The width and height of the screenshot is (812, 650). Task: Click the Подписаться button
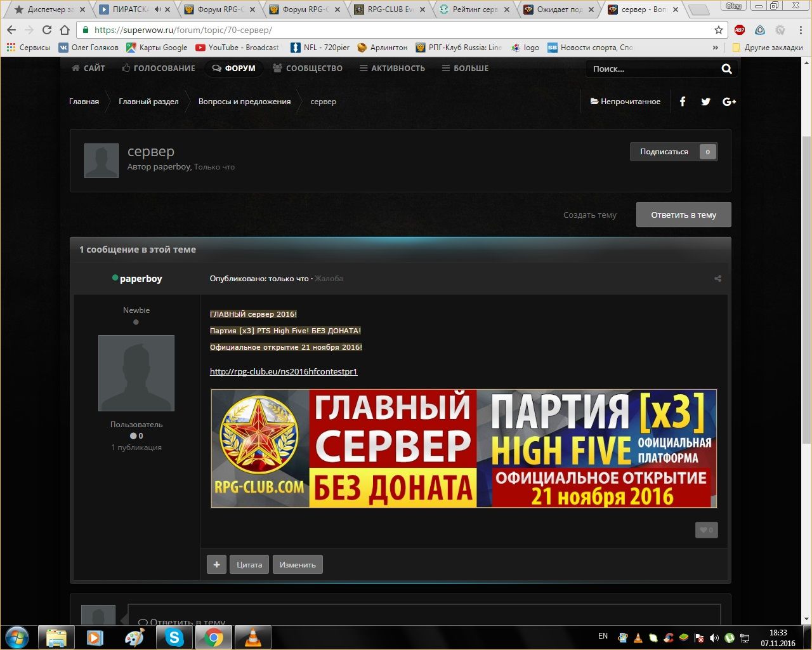[x=674, y=152]
